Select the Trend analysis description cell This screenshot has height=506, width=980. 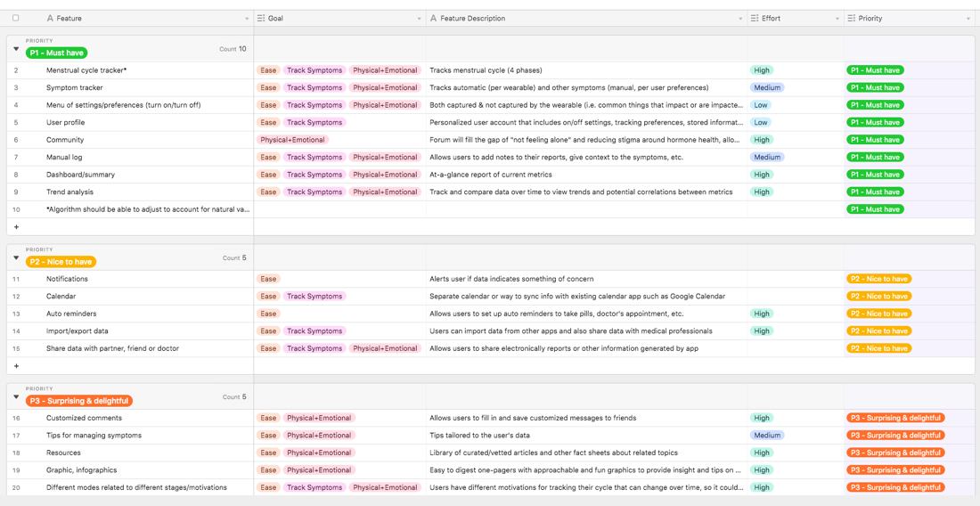pyautogui.click(x=587, y=192)
